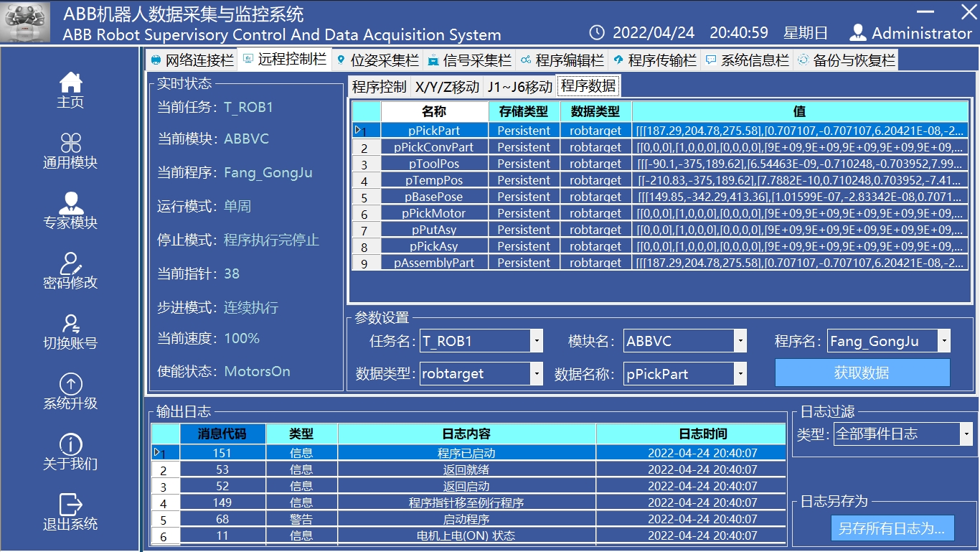Open the 程序数据 sub-tab
The width and height of the screenshot is (980, 552).
coord(588,86)
